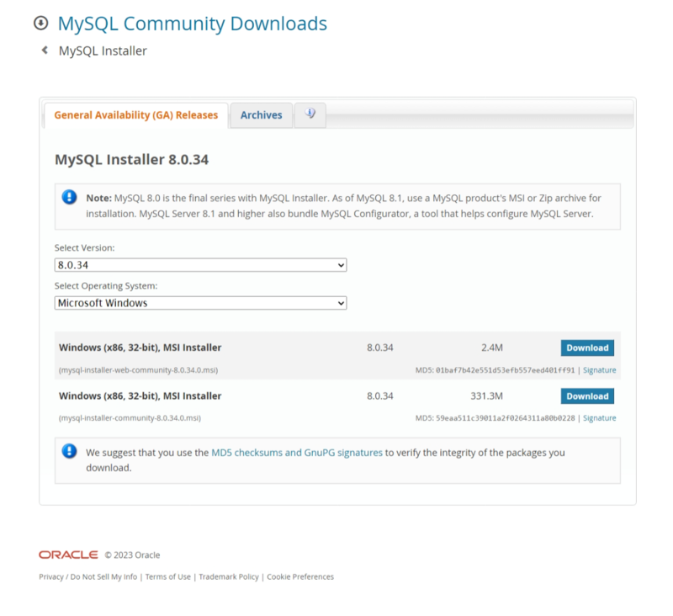
Task: Open Signature link for the 331.3M installer
Action: pyautogui.click(x=599, y=418)
